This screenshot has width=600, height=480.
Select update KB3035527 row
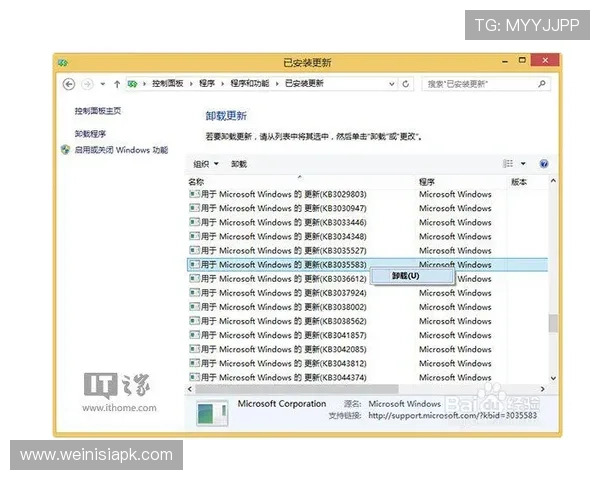tap(367, 251)
